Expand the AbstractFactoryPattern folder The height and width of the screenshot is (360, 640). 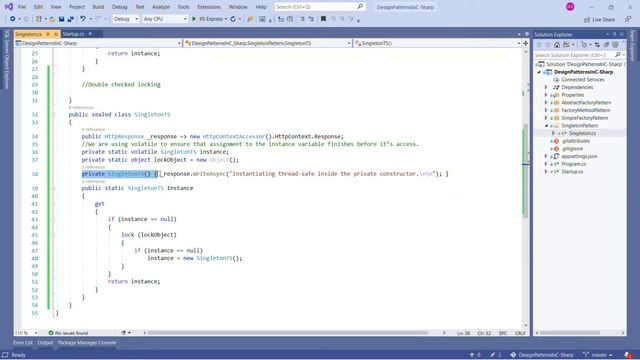(x=546, y=102)
